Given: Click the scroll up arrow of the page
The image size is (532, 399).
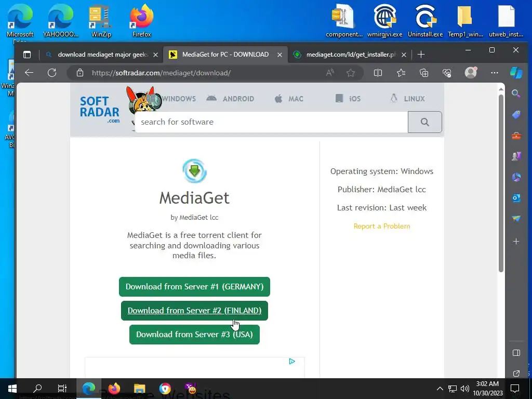Looking at the screenshot, I should pos(501,89).
